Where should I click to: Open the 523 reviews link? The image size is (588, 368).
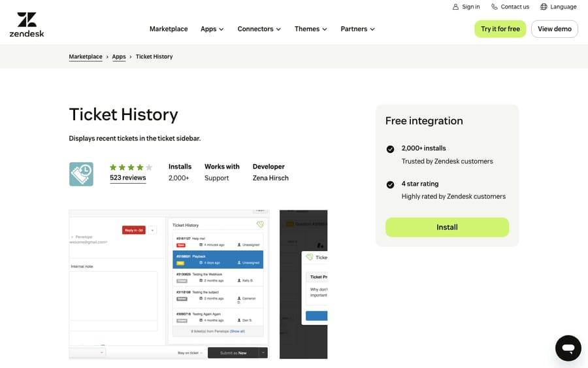point(128,178)
